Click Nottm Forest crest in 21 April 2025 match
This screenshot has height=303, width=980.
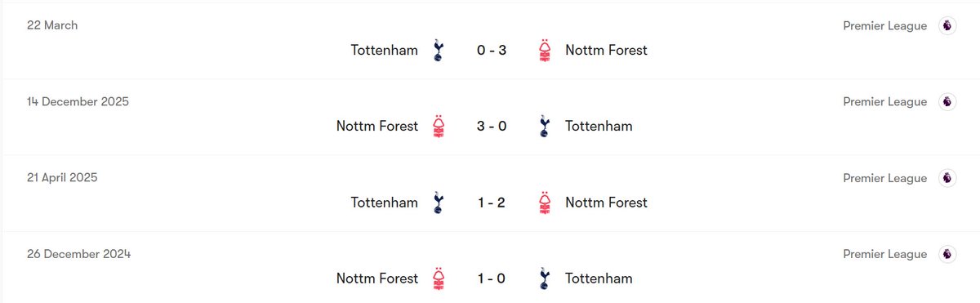[x=545, y=203]
